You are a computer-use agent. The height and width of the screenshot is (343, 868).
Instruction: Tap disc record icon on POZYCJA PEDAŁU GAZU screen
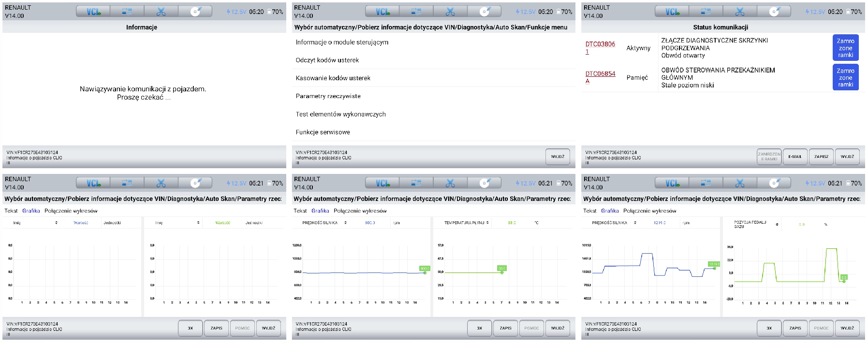coord(774,183)
